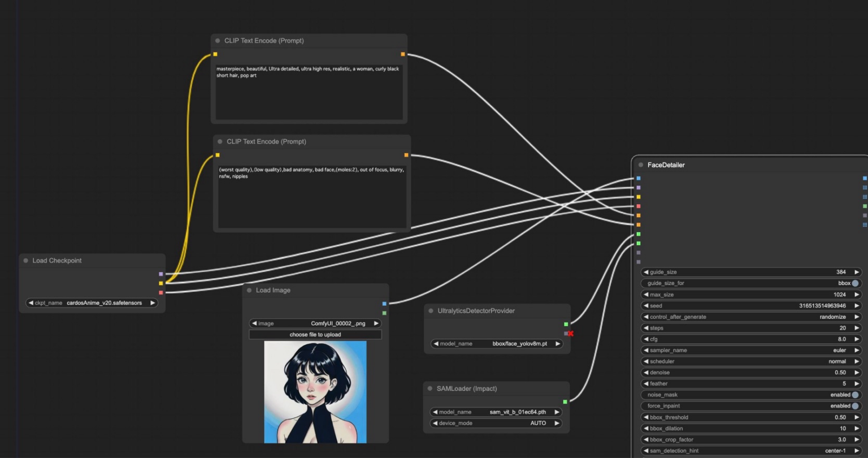Click the collapse dot on Load Image node
The width and height of the screenshot is (868, 458).
pos(249,290)
